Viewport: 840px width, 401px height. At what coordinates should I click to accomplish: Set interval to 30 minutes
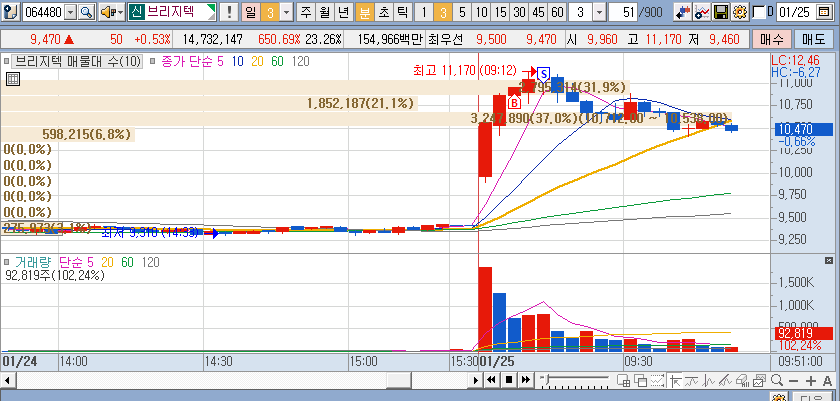tap(519, 12)
